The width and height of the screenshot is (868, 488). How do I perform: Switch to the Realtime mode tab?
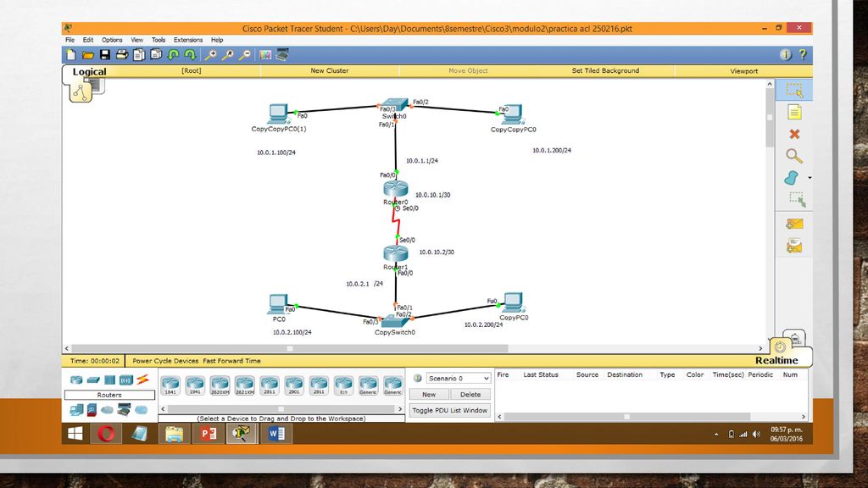[776, 360]
